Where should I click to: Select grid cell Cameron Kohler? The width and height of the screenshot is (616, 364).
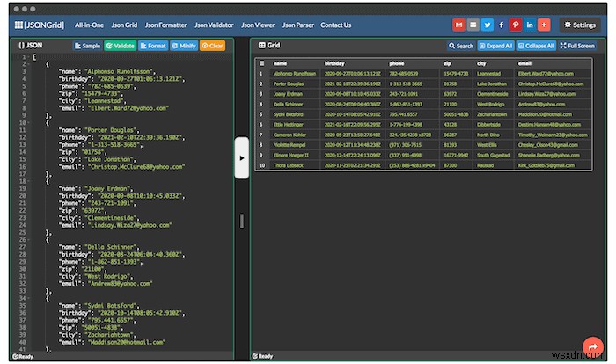coord(295,135)
